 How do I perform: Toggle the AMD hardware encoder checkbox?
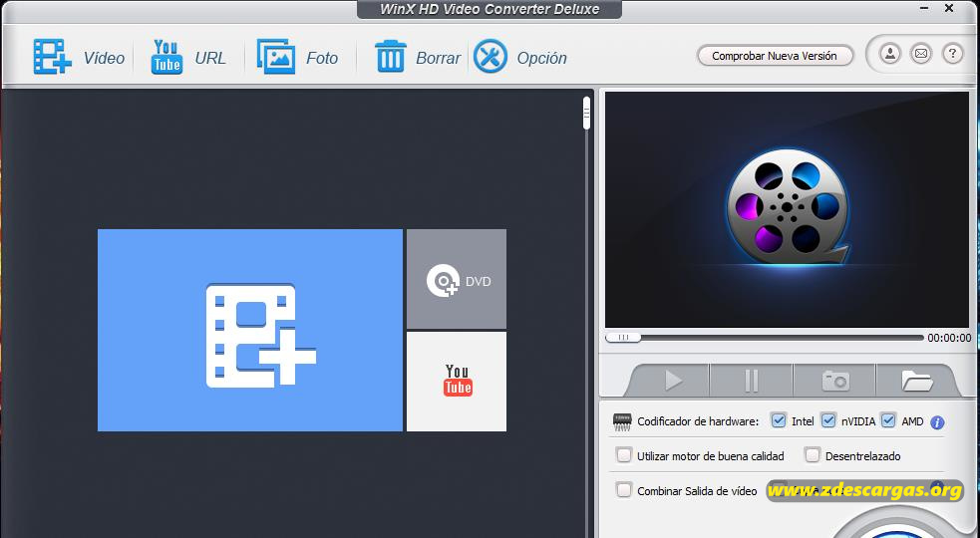tap(888, 420)
